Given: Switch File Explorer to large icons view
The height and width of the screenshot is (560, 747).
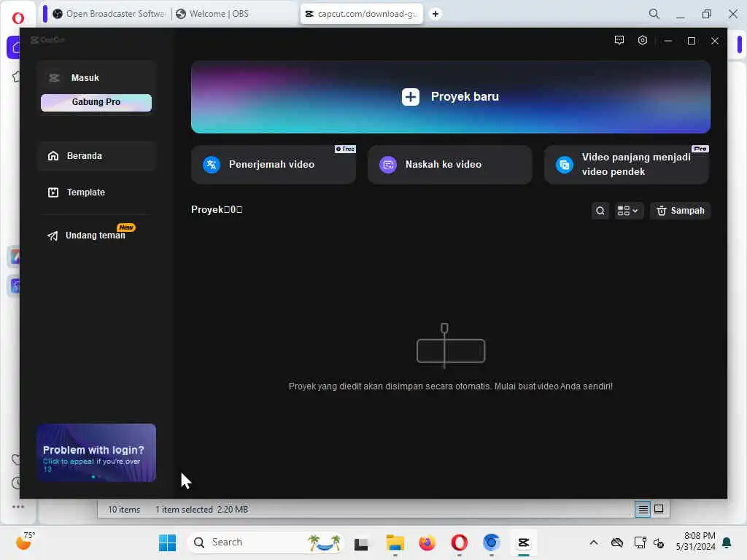Looking at the screenshot, I should [659, 509].
